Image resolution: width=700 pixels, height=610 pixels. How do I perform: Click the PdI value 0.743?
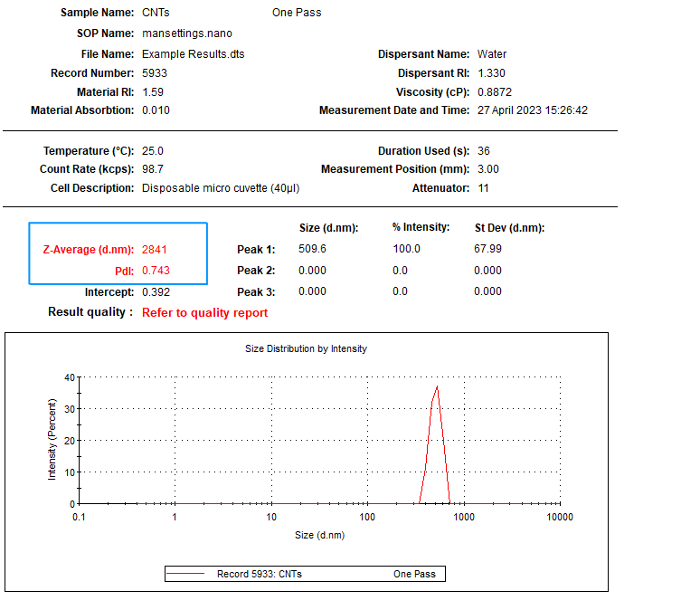pyautogui.click(x=156, y=271)
